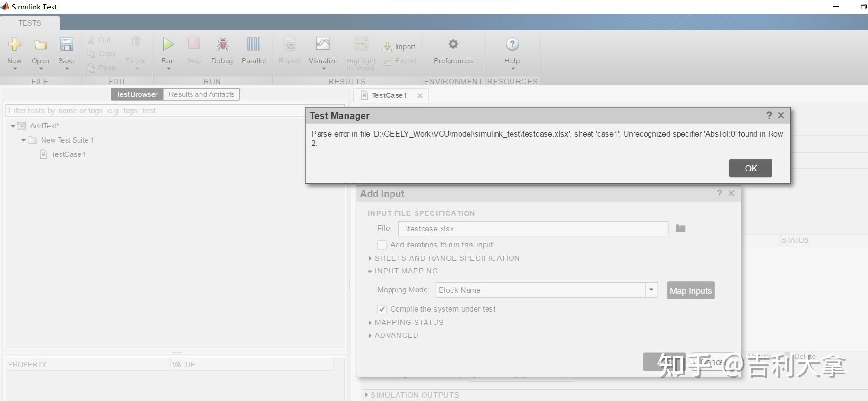
Task: Click the Paste clipboard icon
Action: [x=91, y=68]
